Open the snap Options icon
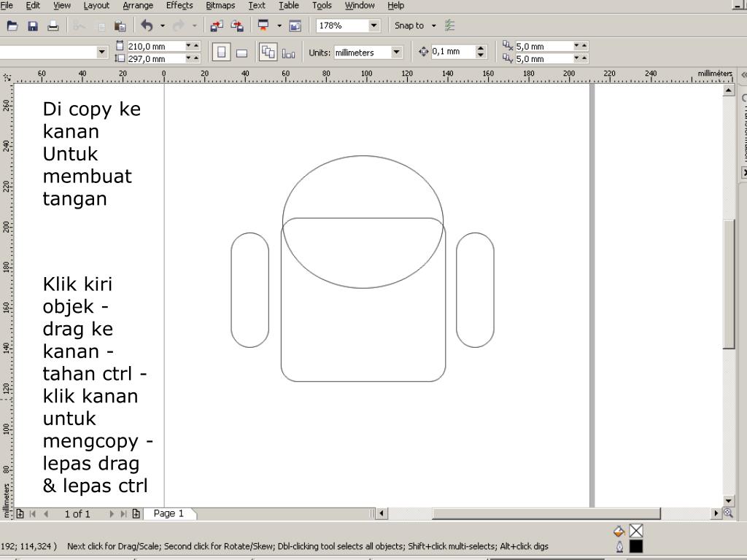This screenshot has width=747, height=560. pos(449,26)
